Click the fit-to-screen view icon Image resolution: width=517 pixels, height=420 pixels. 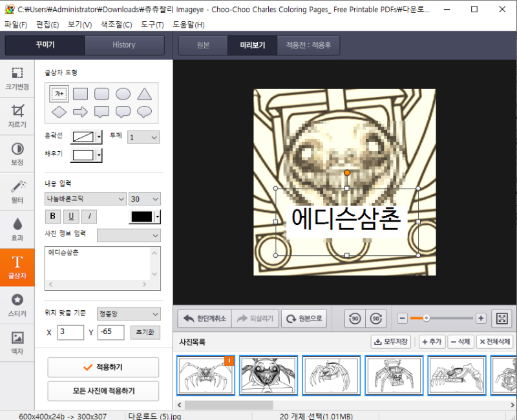click(x=502, y=319)
